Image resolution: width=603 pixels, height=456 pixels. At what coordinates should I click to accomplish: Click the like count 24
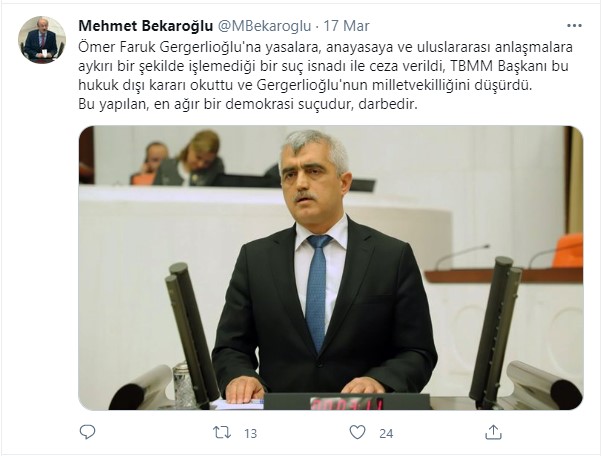(x=386, y=434)
